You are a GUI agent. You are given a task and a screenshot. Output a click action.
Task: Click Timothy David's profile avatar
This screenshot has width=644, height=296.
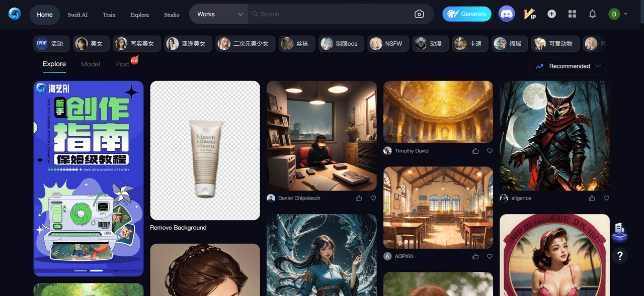[387, 151]
